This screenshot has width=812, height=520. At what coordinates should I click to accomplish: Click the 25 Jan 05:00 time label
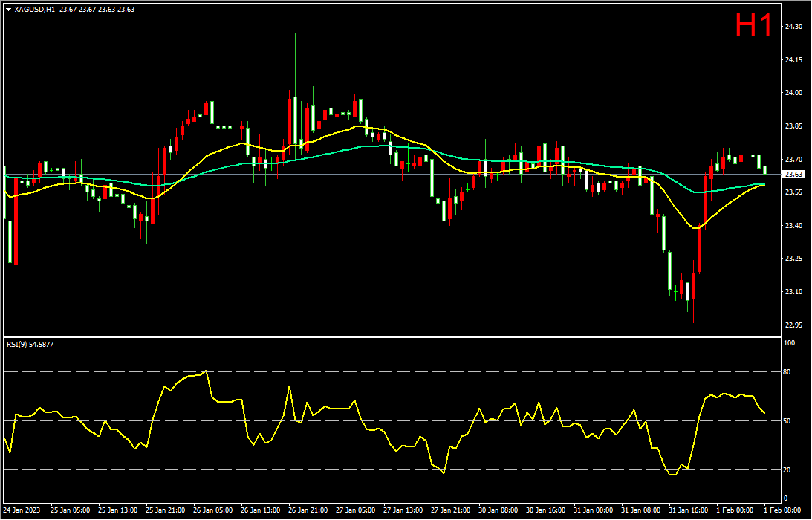pyautogui.click(x=70, y=510)
